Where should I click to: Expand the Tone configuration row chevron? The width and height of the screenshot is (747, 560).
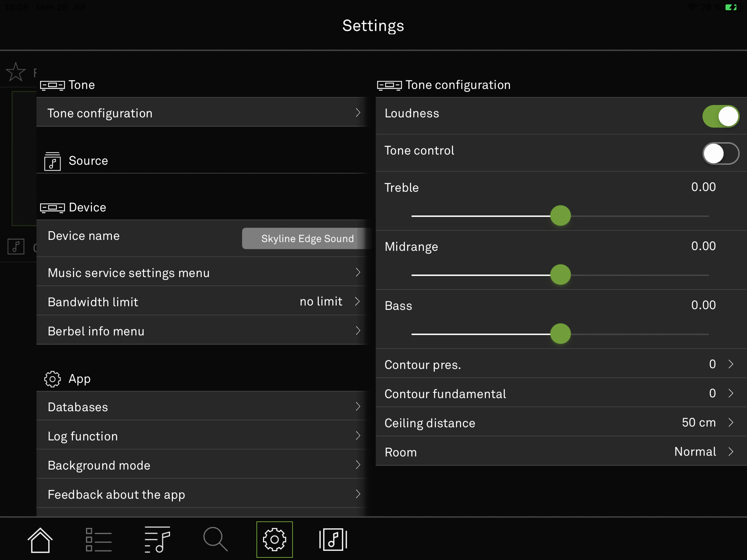tap(358, 112)
